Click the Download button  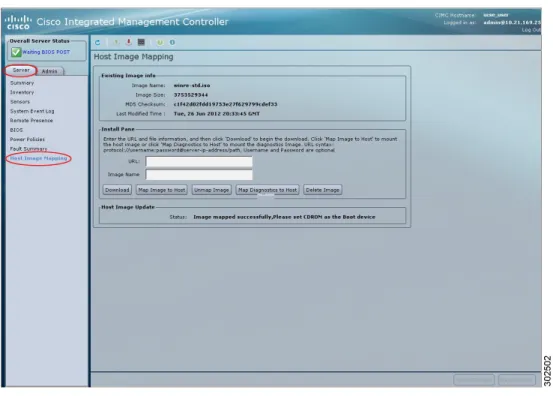click(x=117, y=190)
